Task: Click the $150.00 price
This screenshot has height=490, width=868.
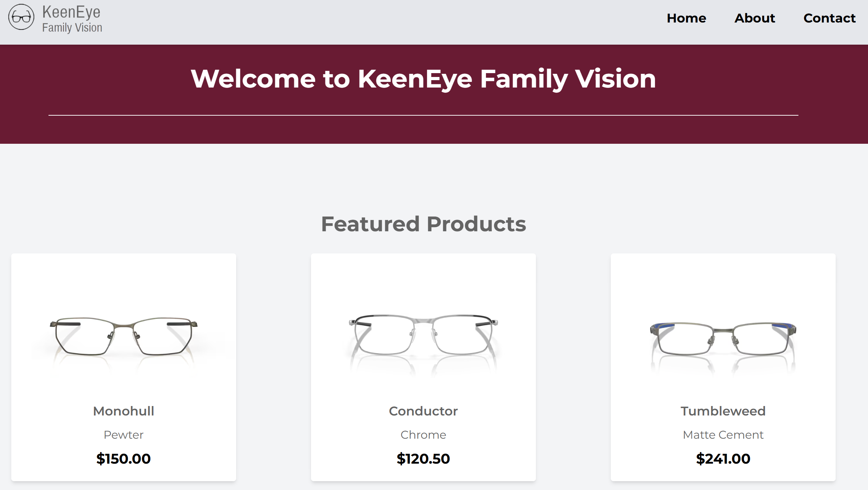Action: pyautogui.click(x=124, y=459)
